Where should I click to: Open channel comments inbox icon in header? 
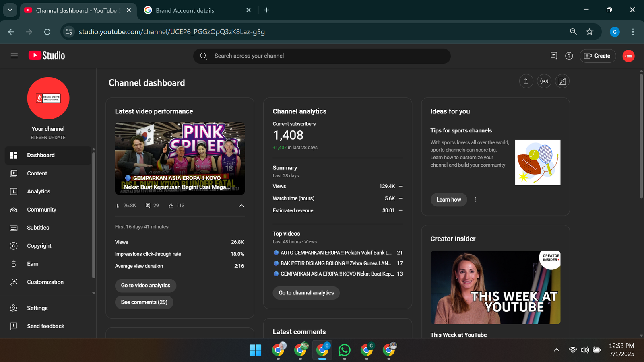[554, 56]
